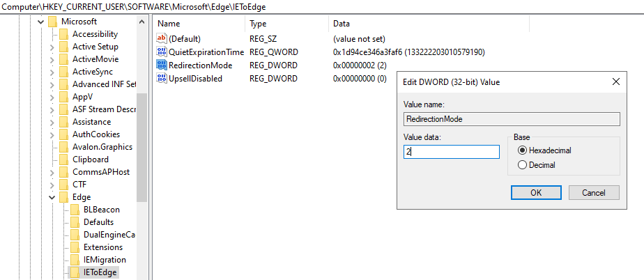Viewport: 644px width, 280px height.
Task: Select the Advanced INF Set tree key
Action: pos(103,84)
